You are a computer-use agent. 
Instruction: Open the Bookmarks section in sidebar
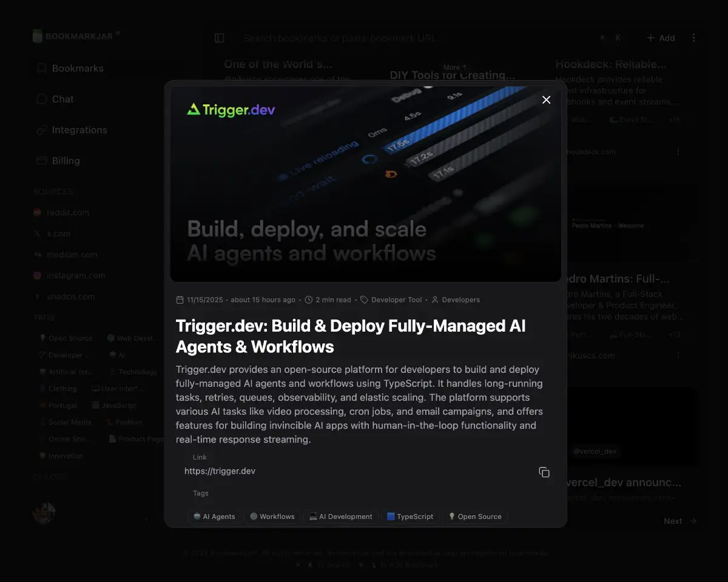pos(77,69)
